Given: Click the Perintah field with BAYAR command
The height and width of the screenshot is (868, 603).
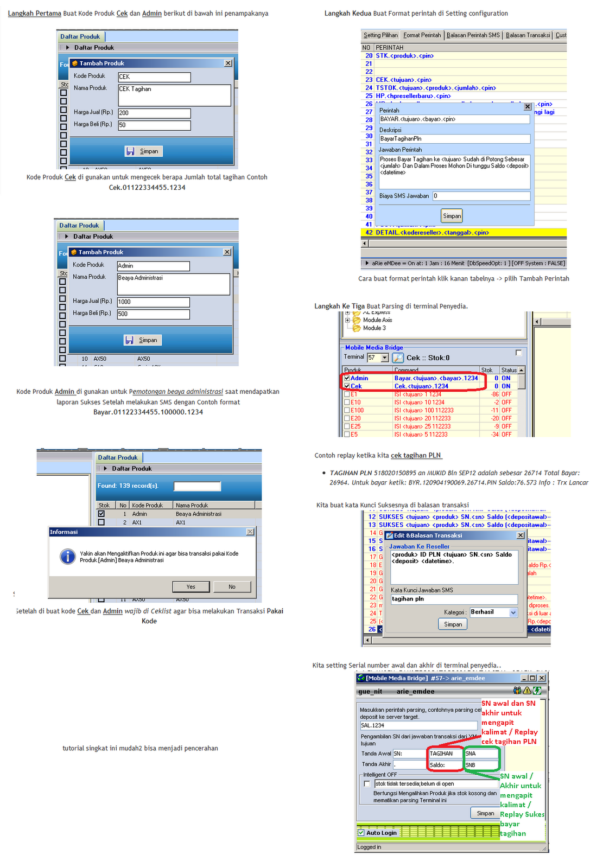Looking at the screenshot, I should (x=454, y=119).
